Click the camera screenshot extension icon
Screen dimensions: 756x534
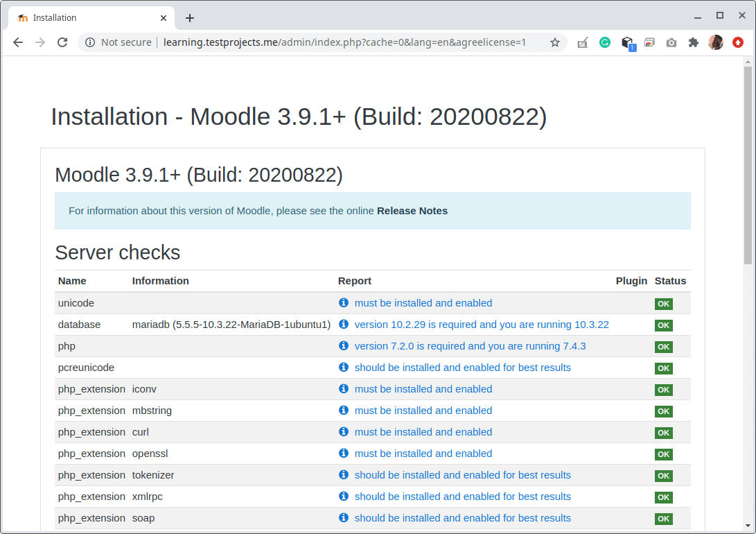click(x=671, y=42)
